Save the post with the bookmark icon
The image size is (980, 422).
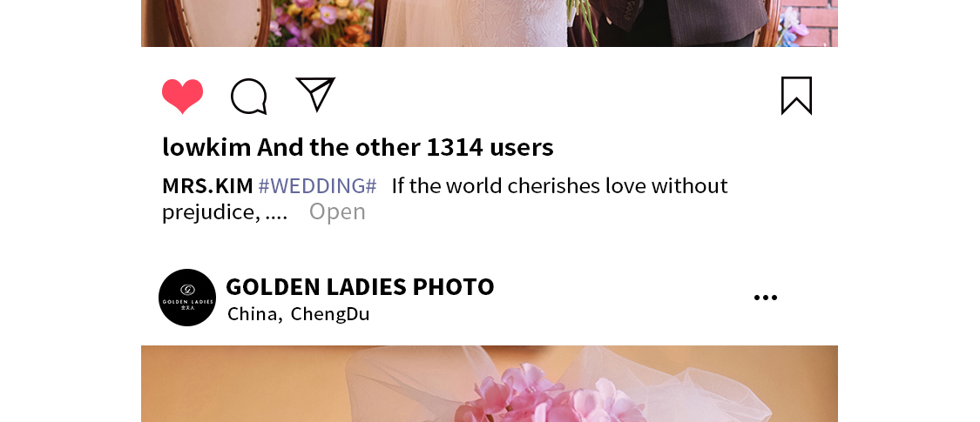coord(796,96)
